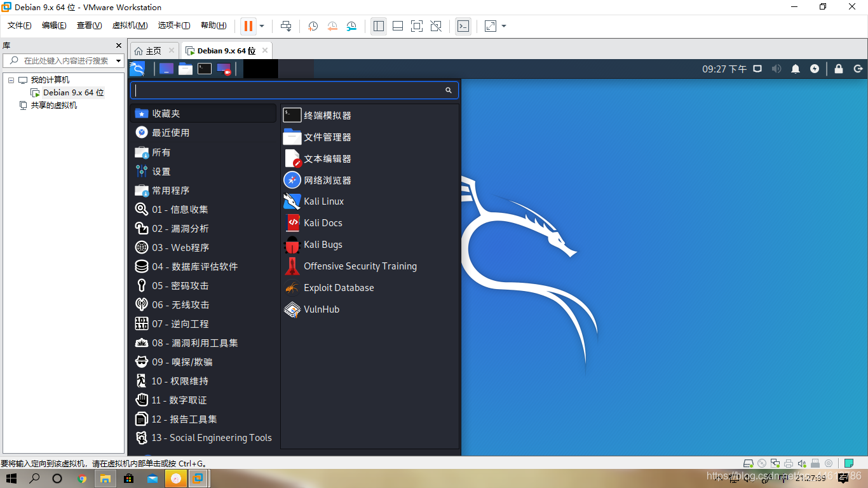The image size is (868, 488).
Task: Open the 虚拟机(M) menu
Action: [130, 25]
